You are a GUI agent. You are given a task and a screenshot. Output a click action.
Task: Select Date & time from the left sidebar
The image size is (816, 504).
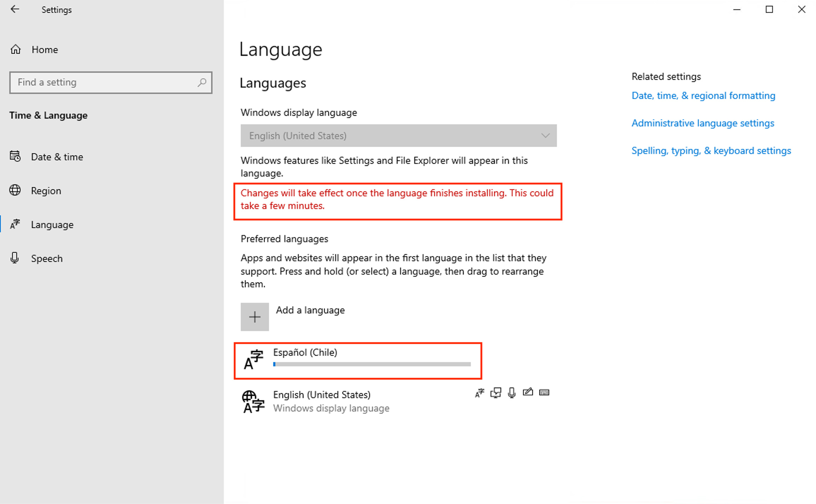(57, 157)
